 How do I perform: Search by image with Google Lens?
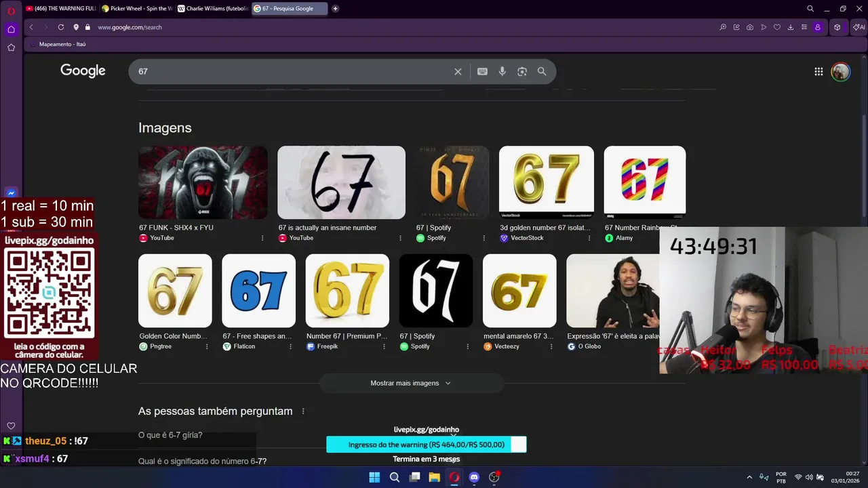[522, 71]
